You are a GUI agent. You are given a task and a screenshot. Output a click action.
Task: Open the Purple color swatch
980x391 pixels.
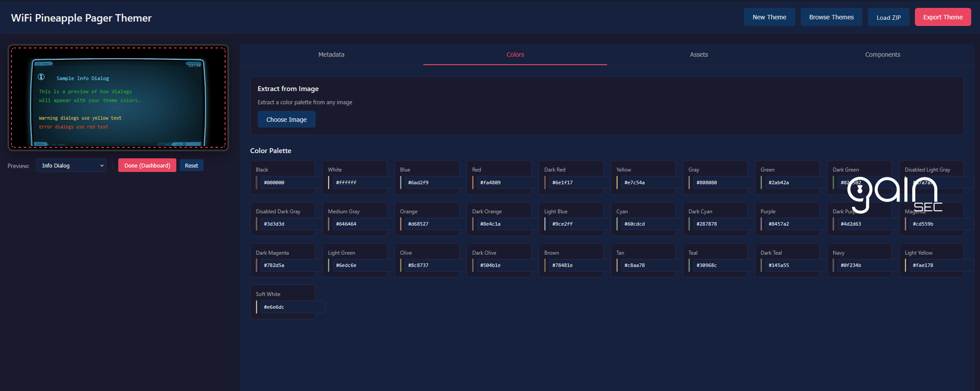pyautogui.click(x=761, y=224)
